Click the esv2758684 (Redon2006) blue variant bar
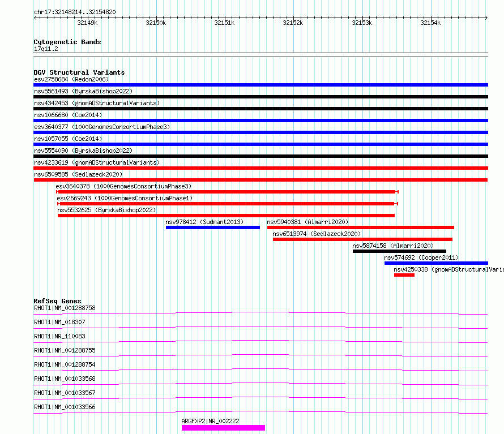The image size is (504, 434). [x=260, y=85]
